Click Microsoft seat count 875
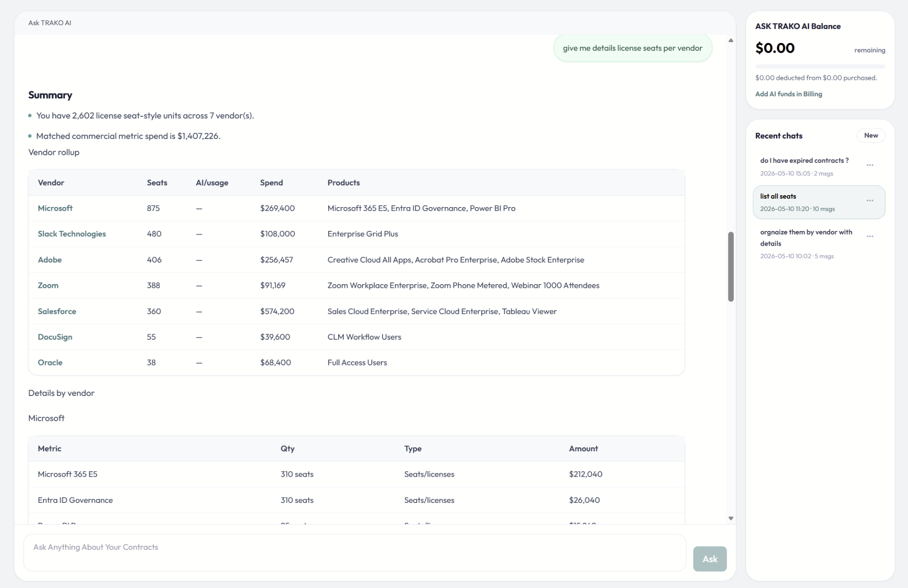Viewport: 908px width, 588px height. pyautogui.click(x=153, y=208)
